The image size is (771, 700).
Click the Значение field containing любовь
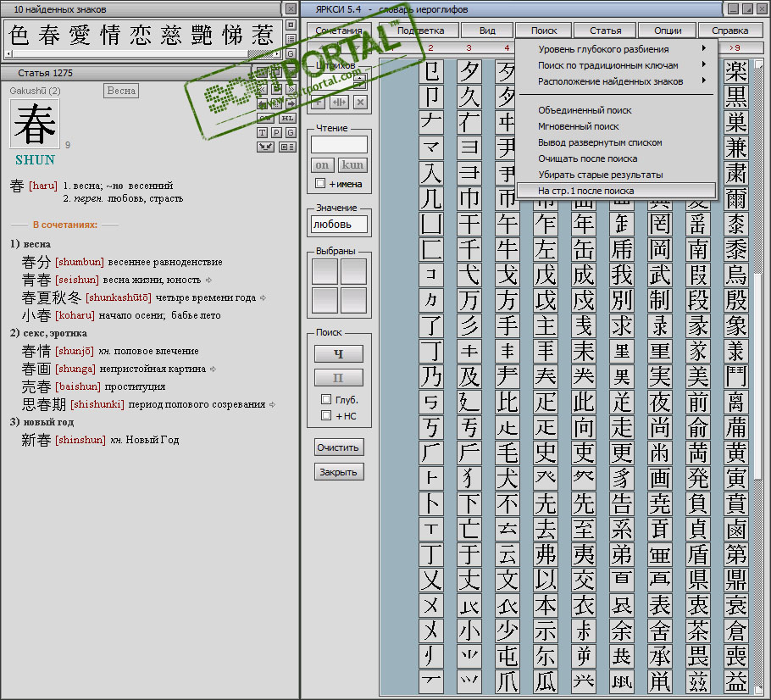click(x=339, y=225)
